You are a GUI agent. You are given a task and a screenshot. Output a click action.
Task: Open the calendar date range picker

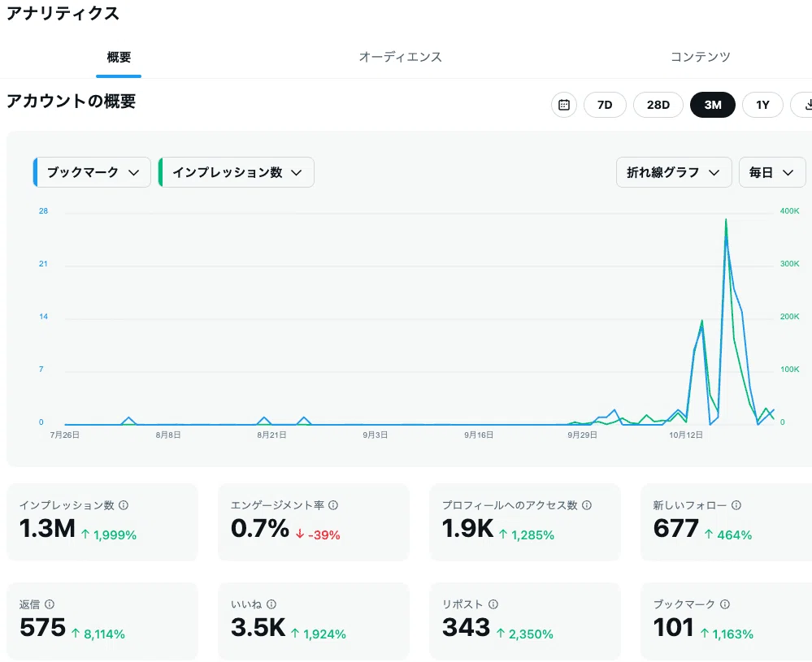[x=564, y=105]
